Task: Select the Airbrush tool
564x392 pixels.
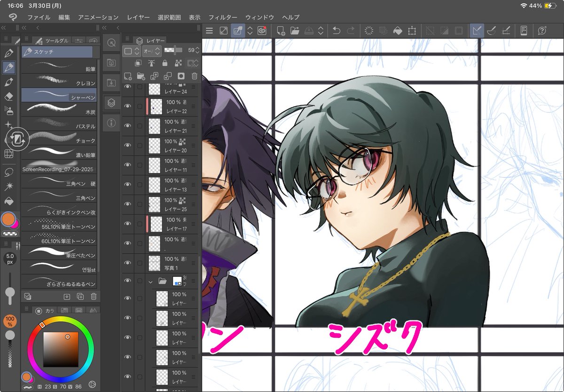Action: 8,110
